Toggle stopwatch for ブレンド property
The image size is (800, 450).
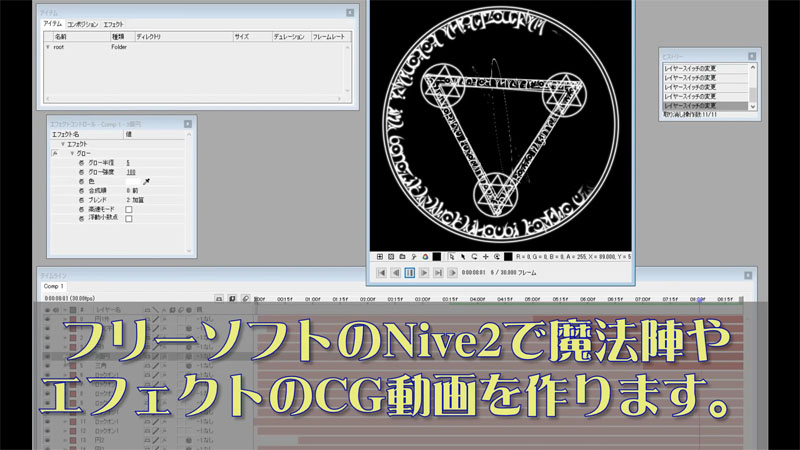(81, 199)
